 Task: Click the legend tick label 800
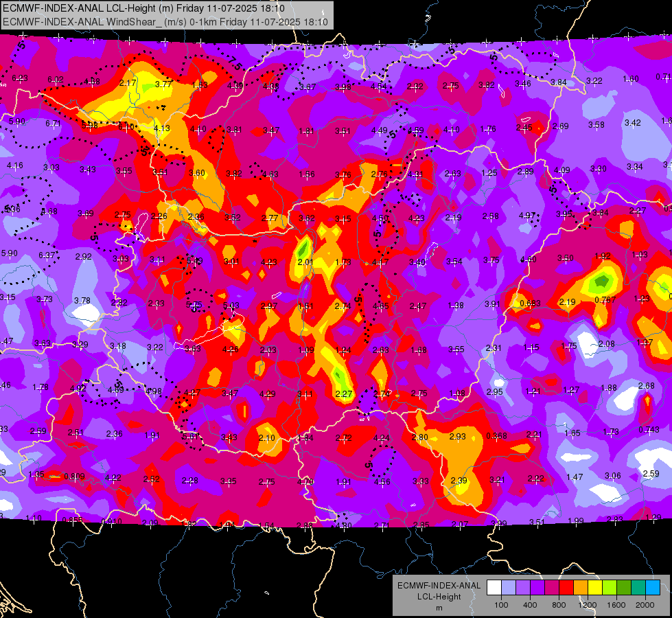point(559,605)
